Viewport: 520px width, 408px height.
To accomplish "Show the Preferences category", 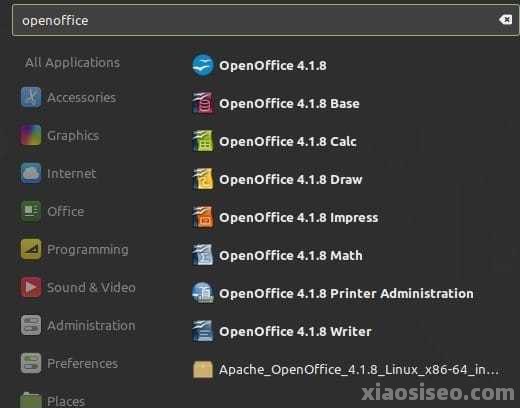I will pyautogui.click(x=69, y=363).
